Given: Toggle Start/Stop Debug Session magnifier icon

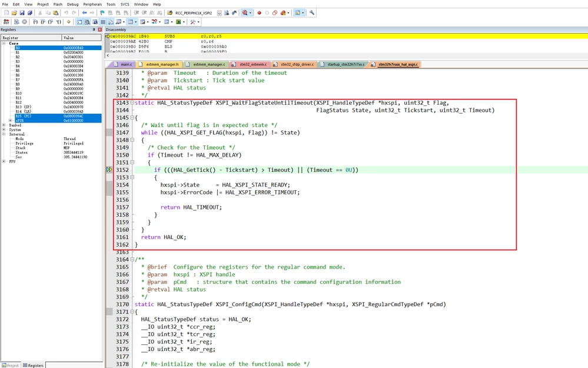Looking at the screenshot, I should click(x=245, y=13).
